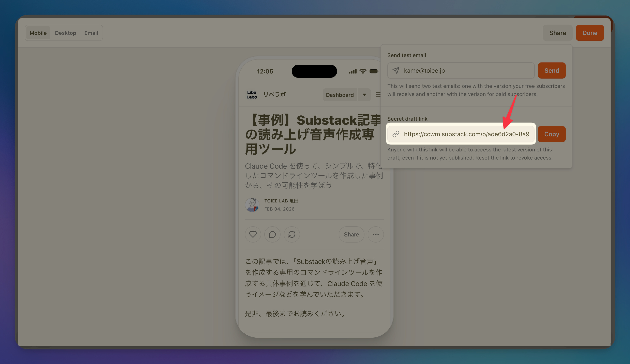This screenshot has height=364, width=630.
Task: Focus the test email address field
Action: click(x=461, y=70)
